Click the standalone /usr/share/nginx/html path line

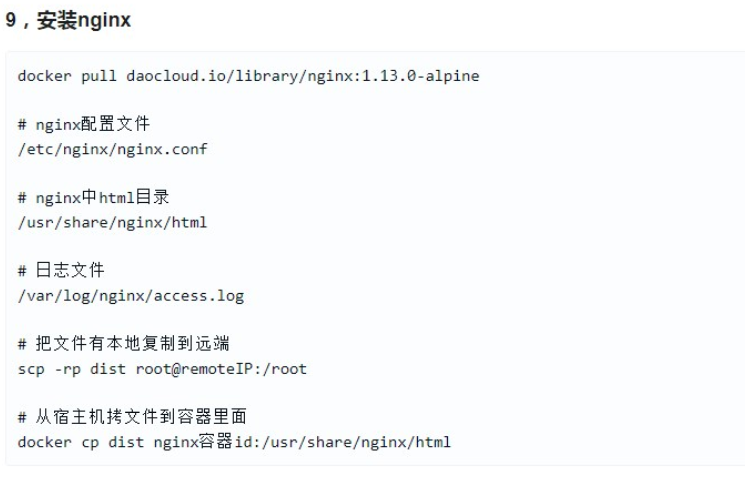[112, 222]
